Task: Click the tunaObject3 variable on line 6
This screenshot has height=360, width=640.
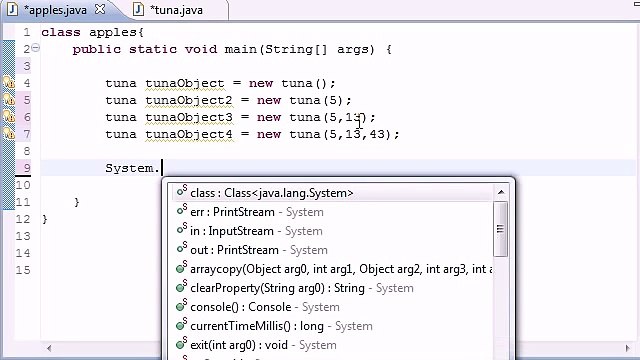Action: pyautogui.click(x=189, y=117)
